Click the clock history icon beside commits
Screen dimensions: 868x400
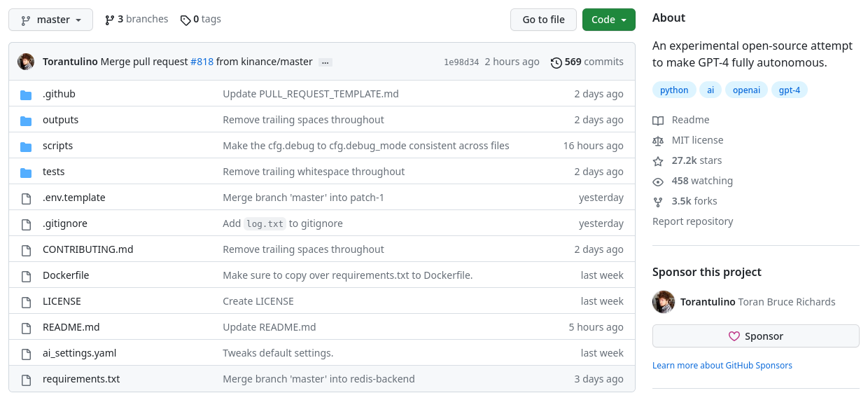tap(556, 62)
